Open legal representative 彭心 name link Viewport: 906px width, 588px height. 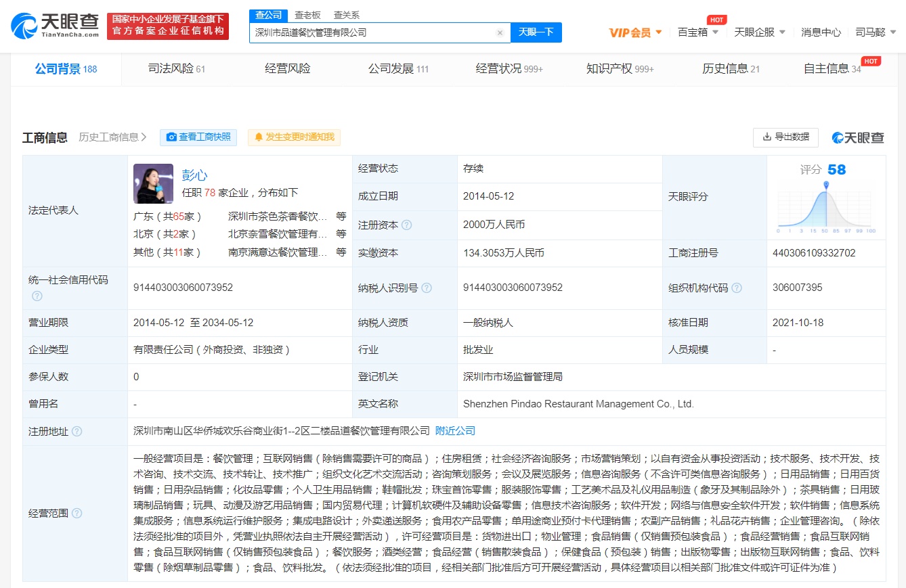(195, 175)
